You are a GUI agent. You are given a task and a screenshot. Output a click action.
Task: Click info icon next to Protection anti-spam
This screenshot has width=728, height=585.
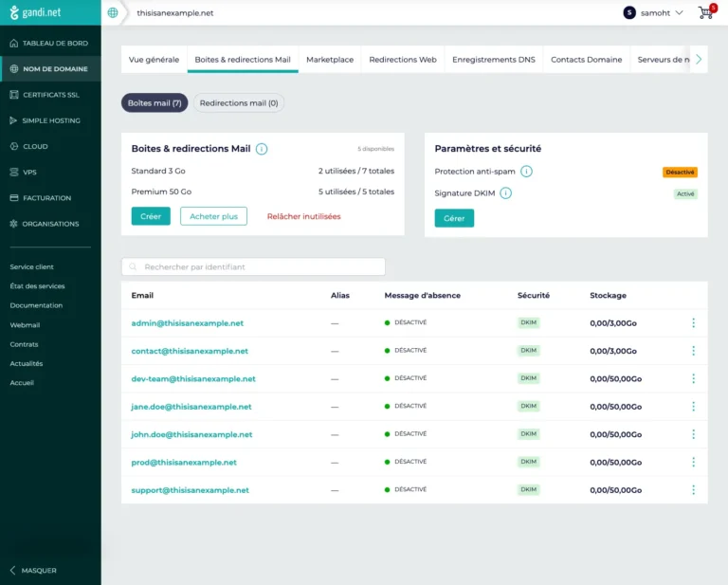pos(526,172)
